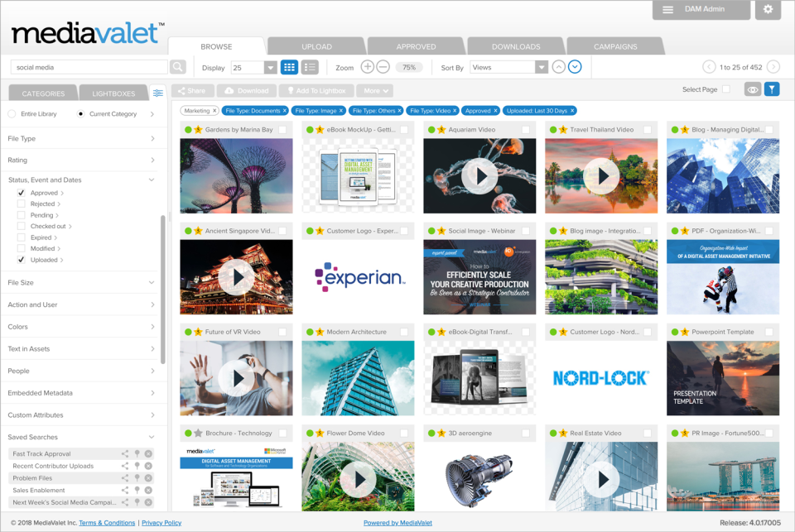Click the More button in the toolbar
This screenshot has width=795, height=532.
click(374, 91)
